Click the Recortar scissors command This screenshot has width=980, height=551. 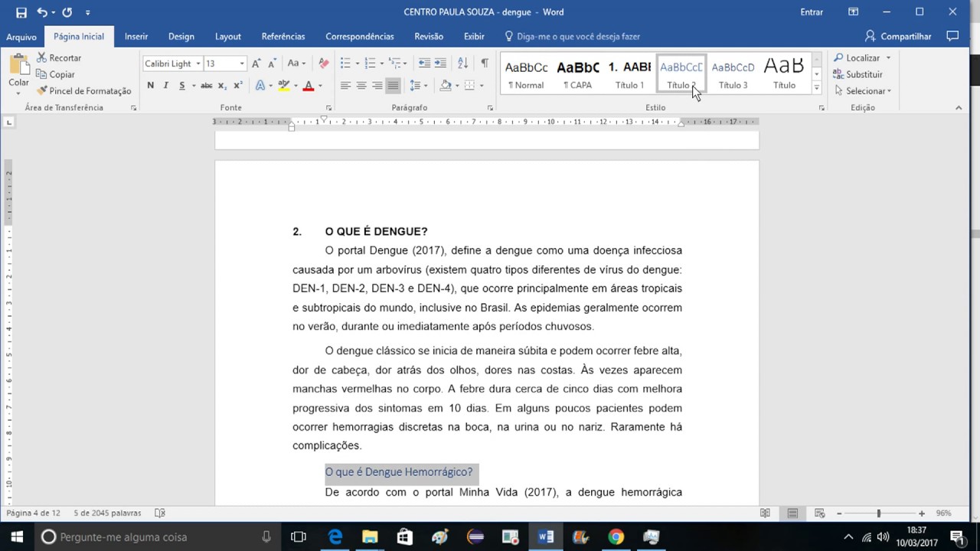click(x=59, y=57)
